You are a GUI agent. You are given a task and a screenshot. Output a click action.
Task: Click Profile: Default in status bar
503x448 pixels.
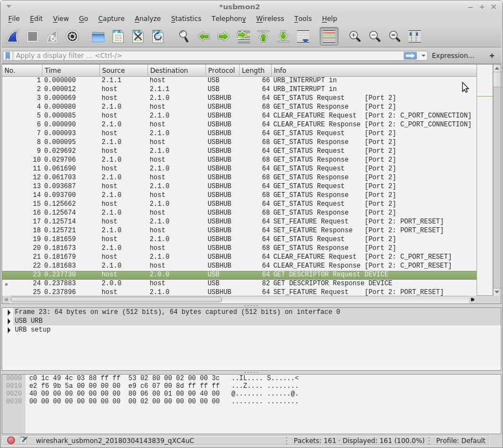pos(460,441)
